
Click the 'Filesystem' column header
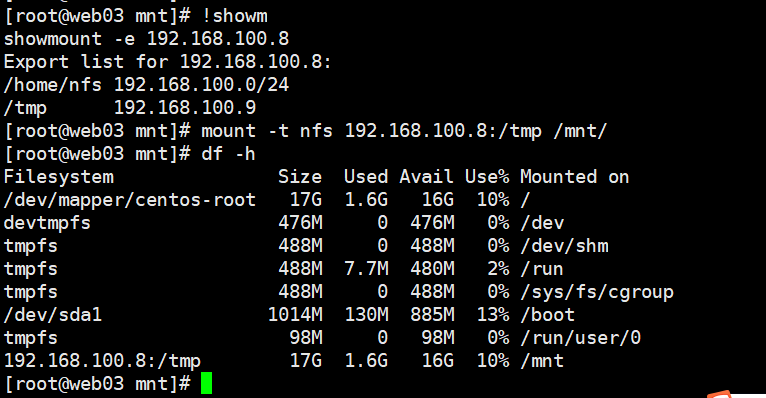click(59, 177)
